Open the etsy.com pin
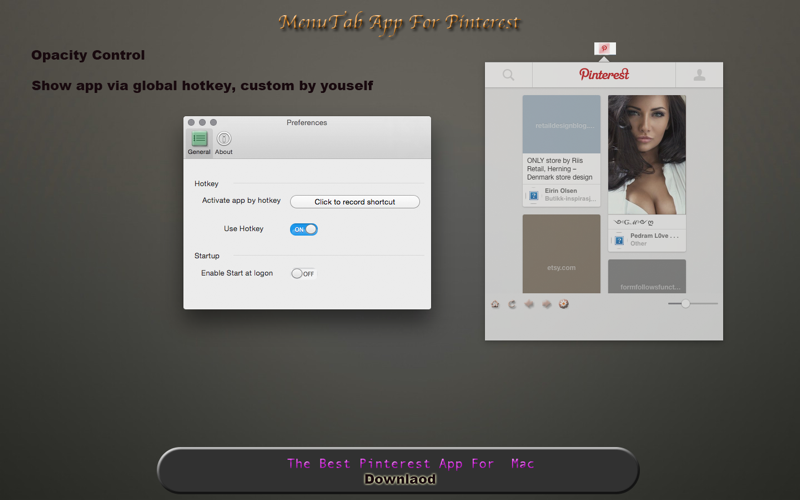This screenshot has height=500, width=800. coord(561,254)
